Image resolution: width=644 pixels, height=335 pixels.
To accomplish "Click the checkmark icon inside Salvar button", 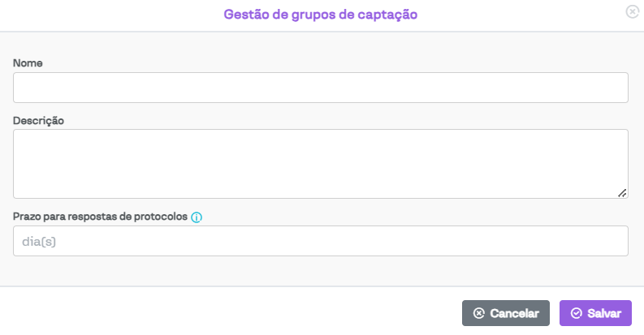I will (x=577, y=313).
